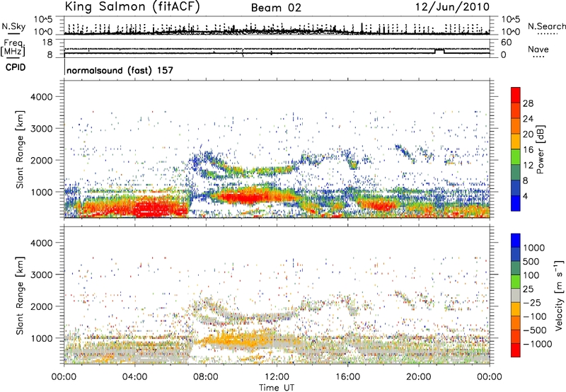Viewport: 566px width, 392px height.
Task: Click the 'Slant Range [km]' label of power panel
Action: coord(20,149)
